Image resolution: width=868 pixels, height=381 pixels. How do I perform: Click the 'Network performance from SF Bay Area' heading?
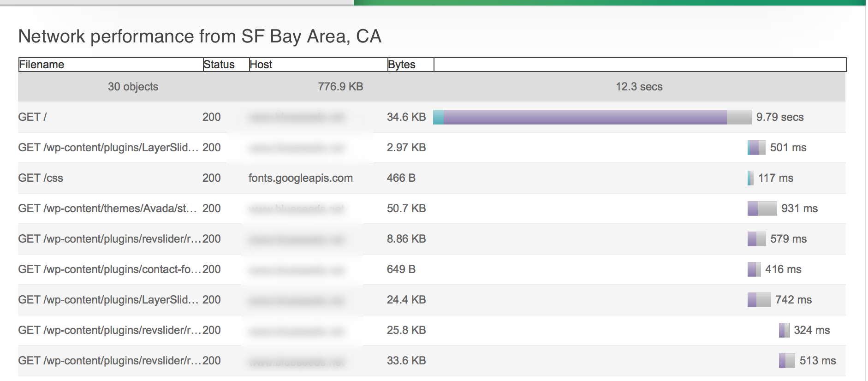[x=200, y=36]
